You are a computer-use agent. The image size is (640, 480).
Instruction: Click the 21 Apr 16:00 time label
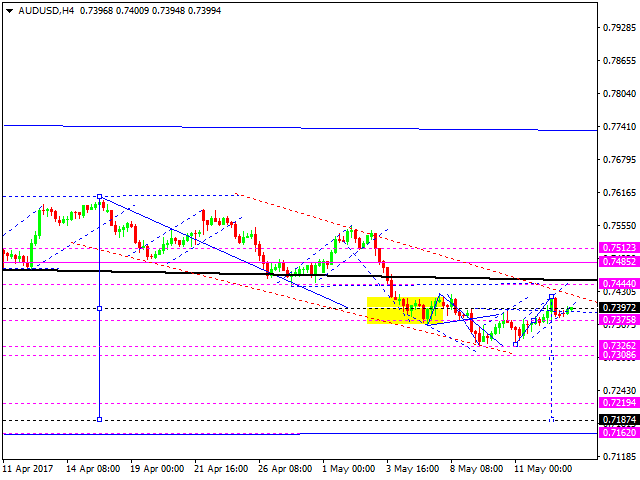pyautogui.click(x=221, y=469)
